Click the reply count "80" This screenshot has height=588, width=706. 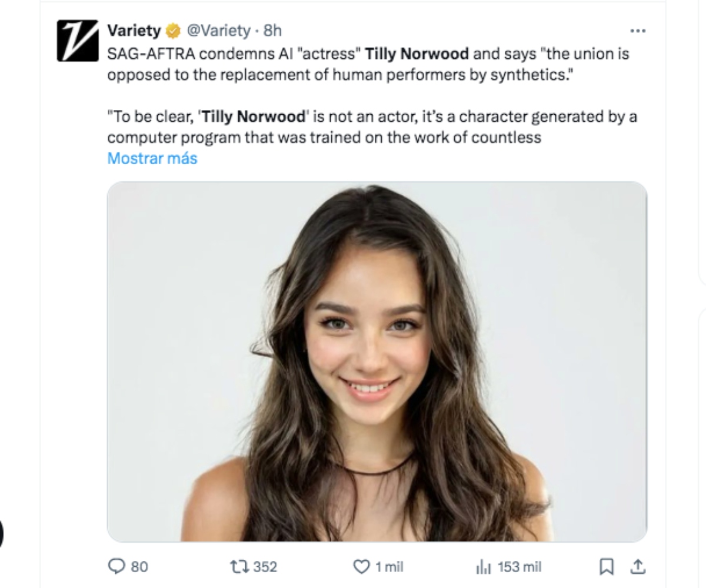point(139,567)
